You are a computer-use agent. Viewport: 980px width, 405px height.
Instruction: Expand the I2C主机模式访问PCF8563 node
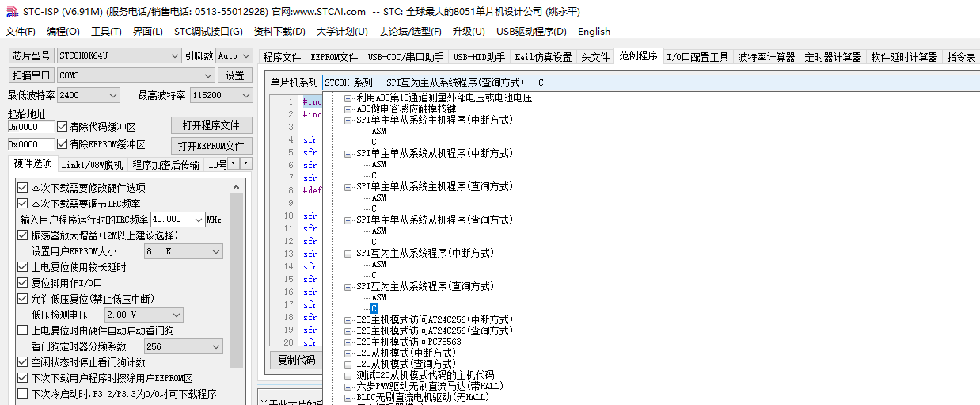(x=348, y=342)
